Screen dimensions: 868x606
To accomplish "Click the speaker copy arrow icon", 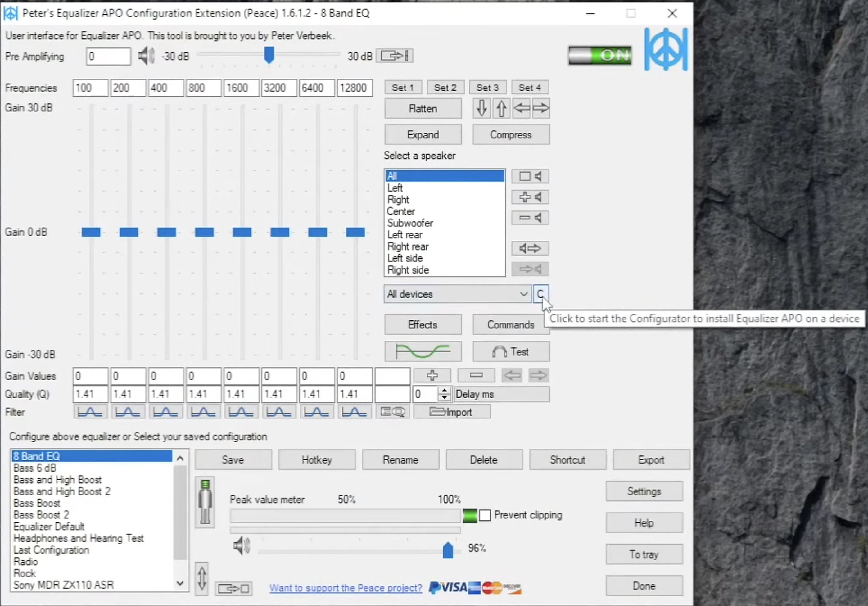I will [530, 248].
